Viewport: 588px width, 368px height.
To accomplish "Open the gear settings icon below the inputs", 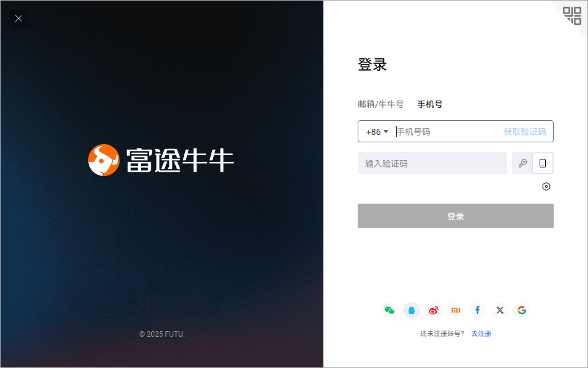I will tap(546, 186).
